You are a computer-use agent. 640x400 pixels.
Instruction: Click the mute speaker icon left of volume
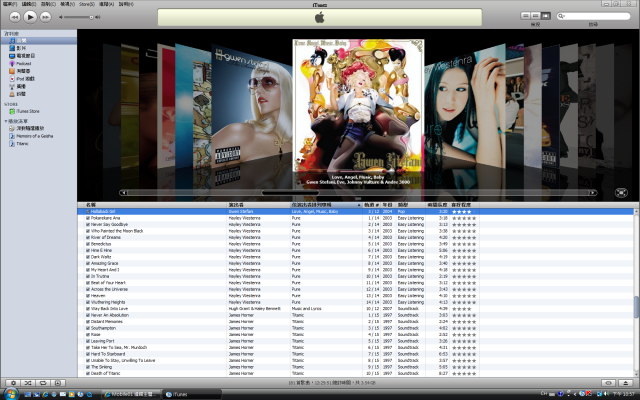pos(61,17)
